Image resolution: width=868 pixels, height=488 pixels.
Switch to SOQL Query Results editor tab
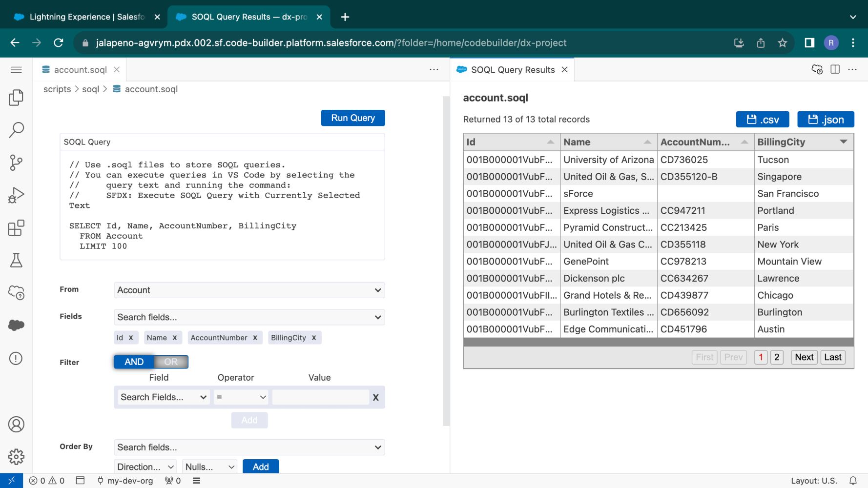[x=512, y=70]
